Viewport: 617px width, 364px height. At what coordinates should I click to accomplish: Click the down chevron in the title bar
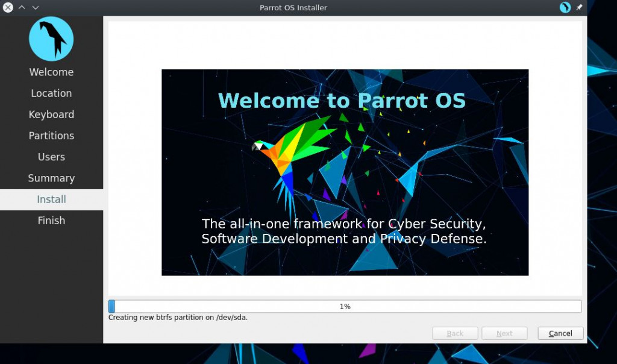point(36,7)
